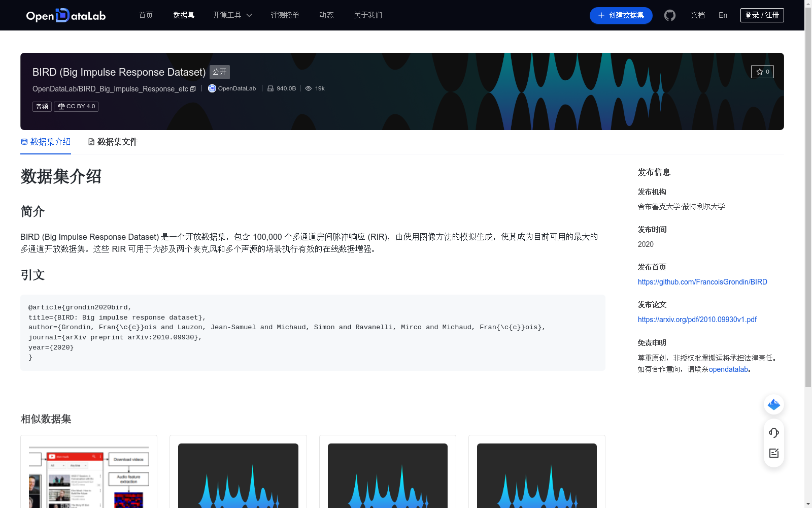
Task: Open the blue bird floating widget
Action: click(x=774, y=404)
